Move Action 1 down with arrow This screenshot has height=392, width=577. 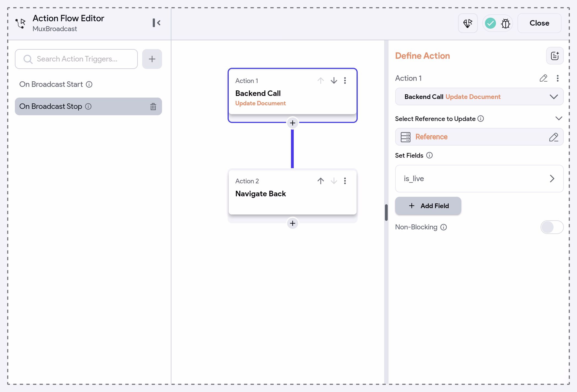(x=334, y=80)
